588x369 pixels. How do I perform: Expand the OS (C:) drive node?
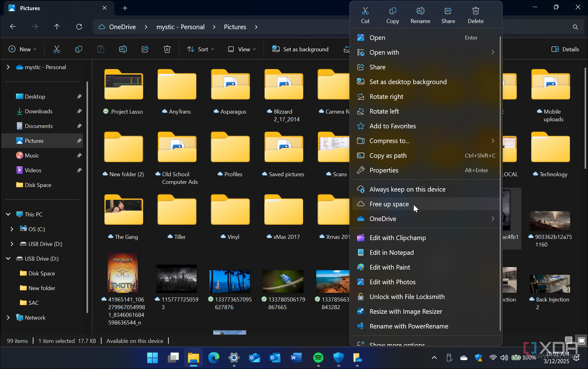pos(12,229)
